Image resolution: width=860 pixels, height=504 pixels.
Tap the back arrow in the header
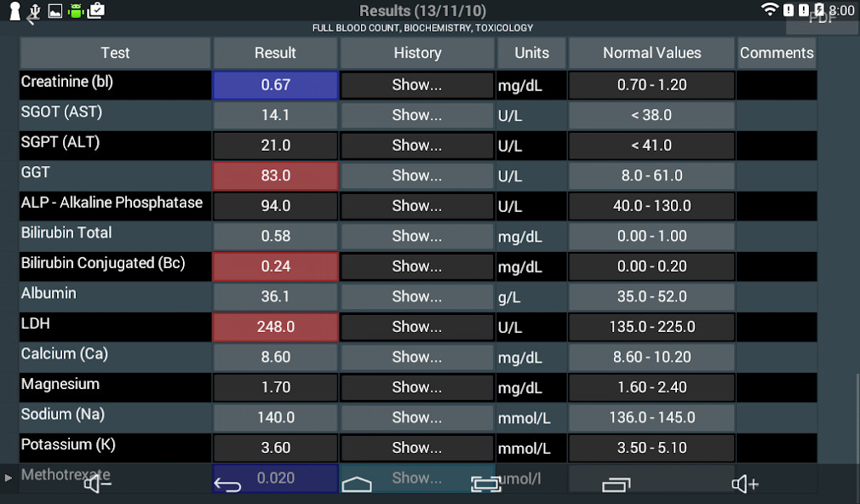pos(31,20)
